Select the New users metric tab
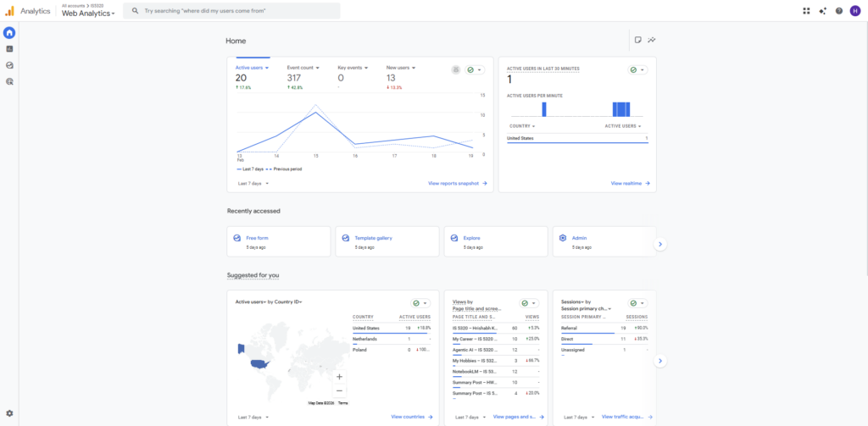Screen dimensions: 868x426 (398, 67)
